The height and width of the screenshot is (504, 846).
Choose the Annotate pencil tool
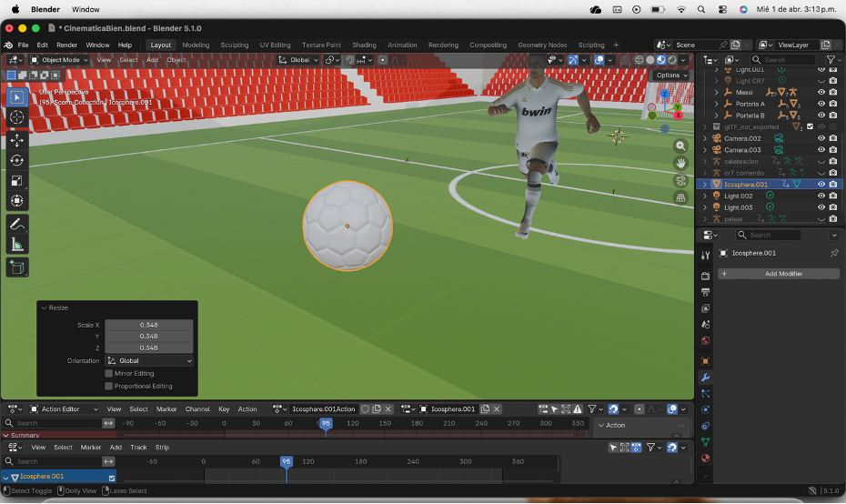click(x=16, y=224)
